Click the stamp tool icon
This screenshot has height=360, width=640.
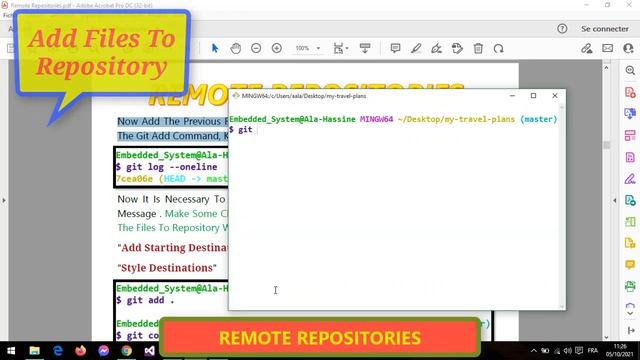click(457, 49)
